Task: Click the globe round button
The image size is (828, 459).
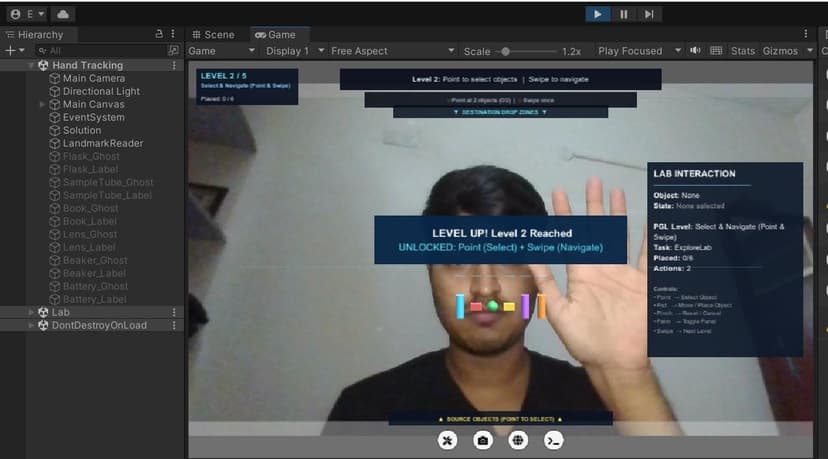Action: (x=518, y=441)
